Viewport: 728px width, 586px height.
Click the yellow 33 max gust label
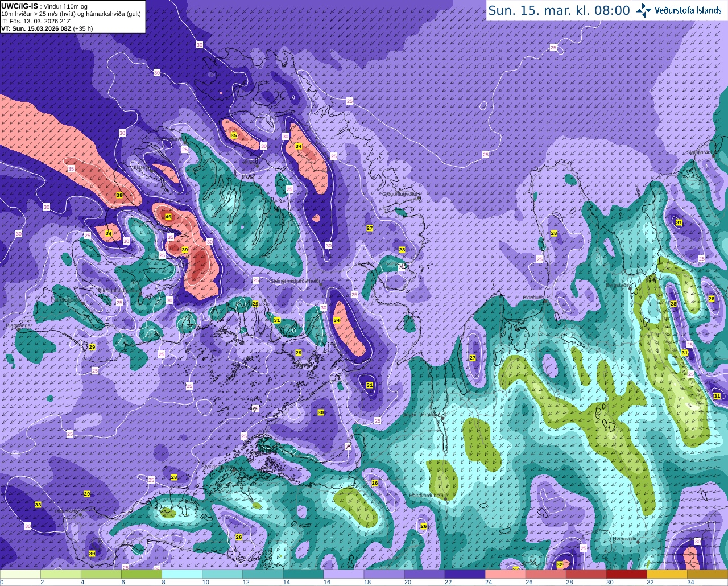pos(38,505)
